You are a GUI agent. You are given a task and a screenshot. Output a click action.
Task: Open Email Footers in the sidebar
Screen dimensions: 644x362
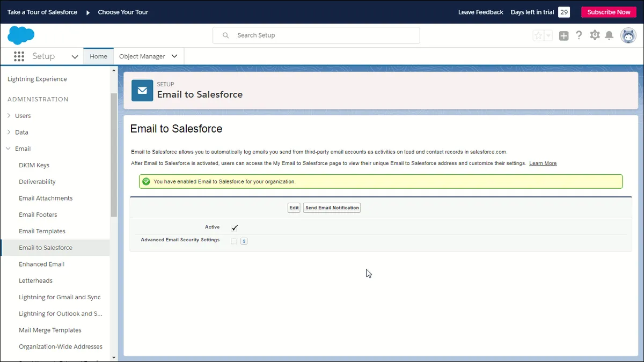[38, 215]
